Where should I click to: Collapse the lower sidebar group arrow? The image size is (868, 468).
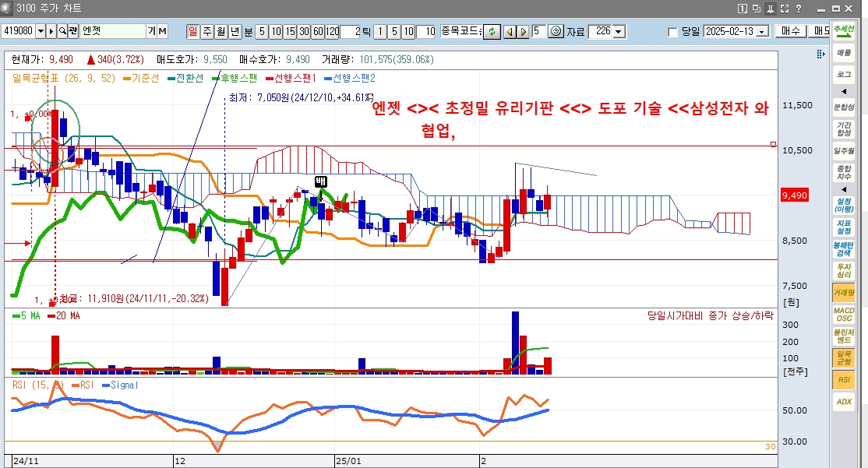click(x=844, y=189)
